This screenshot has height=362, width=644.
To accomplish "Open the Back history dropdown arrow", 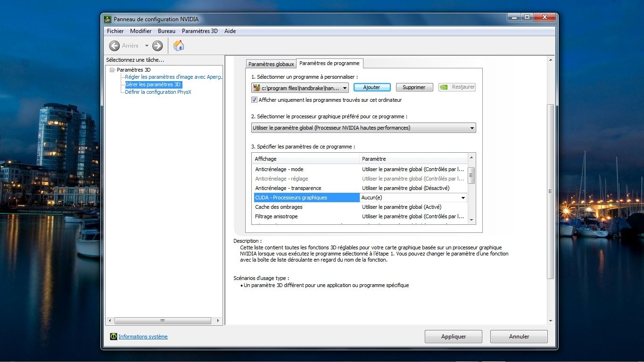I will point(147,46).
